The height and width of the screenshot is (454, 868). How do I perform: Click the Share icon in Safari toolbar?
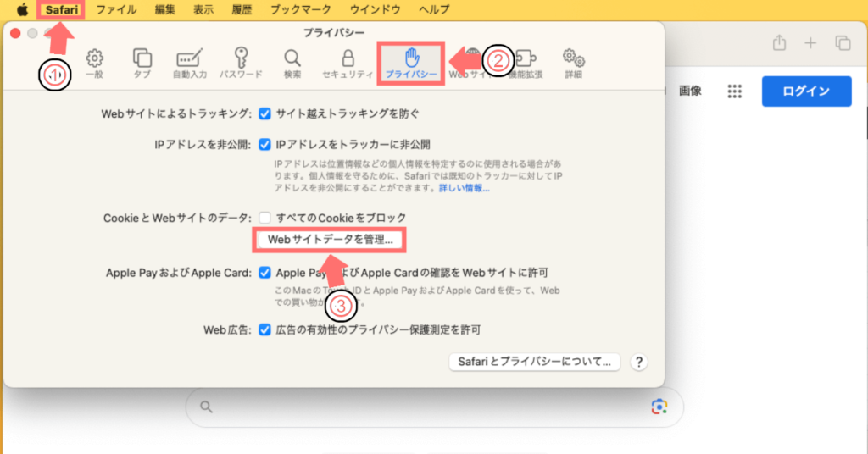click(x=780, y=42)
